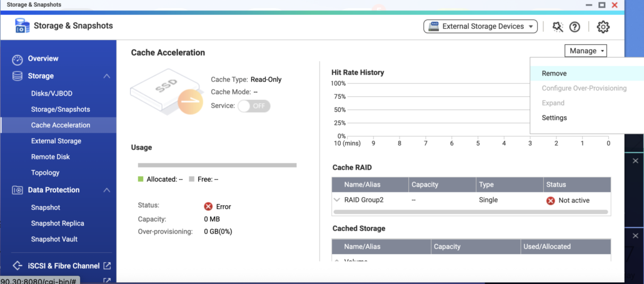Select Remove from the Manage menu
The width and height of the screenshot is (644, 284).
coord(587,74)
